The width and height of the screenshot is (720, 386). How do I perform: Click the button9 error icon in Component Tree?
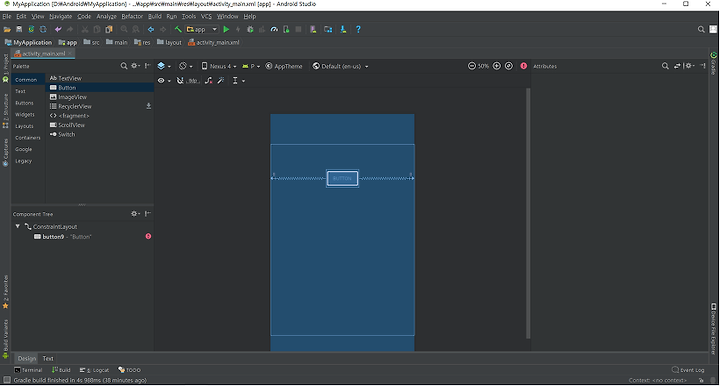(148, 236)
